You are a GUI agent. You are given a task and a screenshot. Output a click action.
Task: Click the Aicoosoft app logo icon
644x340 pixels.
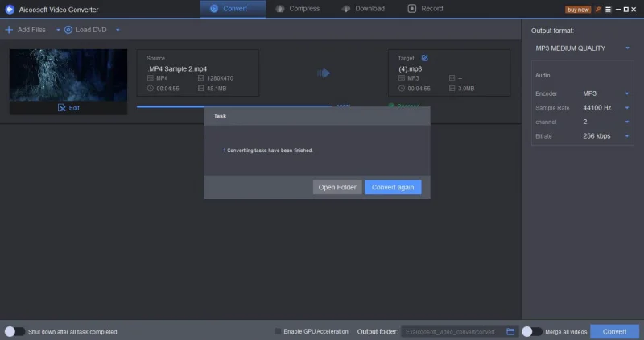click(9, 9)
